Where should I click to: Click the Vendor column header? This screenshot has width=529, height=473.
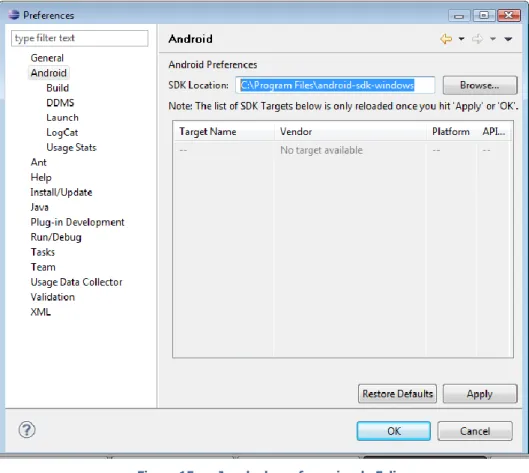351,132
